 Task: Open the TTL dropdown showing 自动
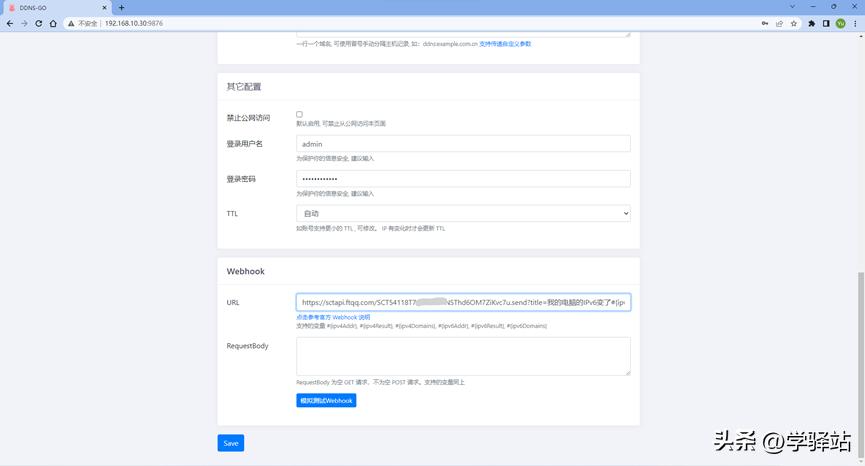pos(463,213)
